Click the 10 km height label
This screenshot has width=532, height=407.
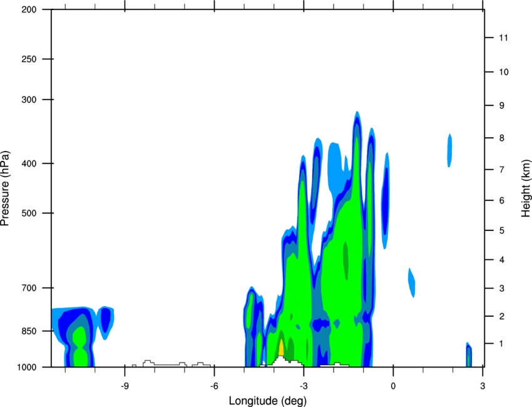point(503,72)
